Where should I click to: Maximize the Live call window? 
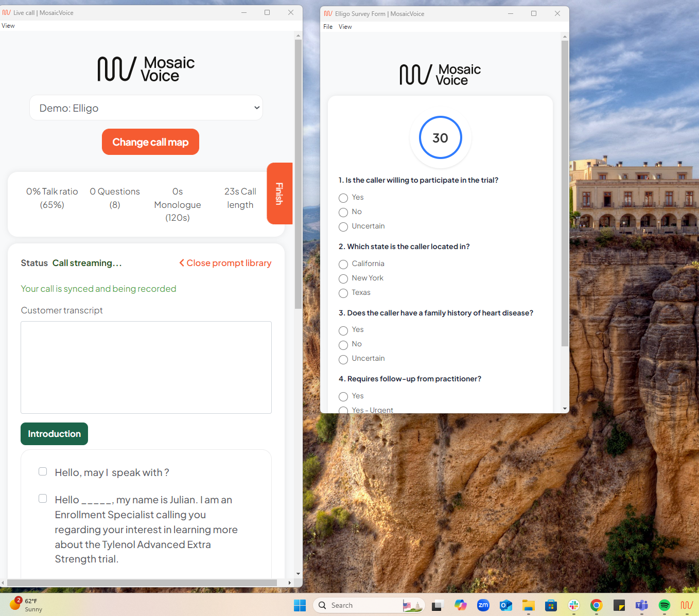267,12
